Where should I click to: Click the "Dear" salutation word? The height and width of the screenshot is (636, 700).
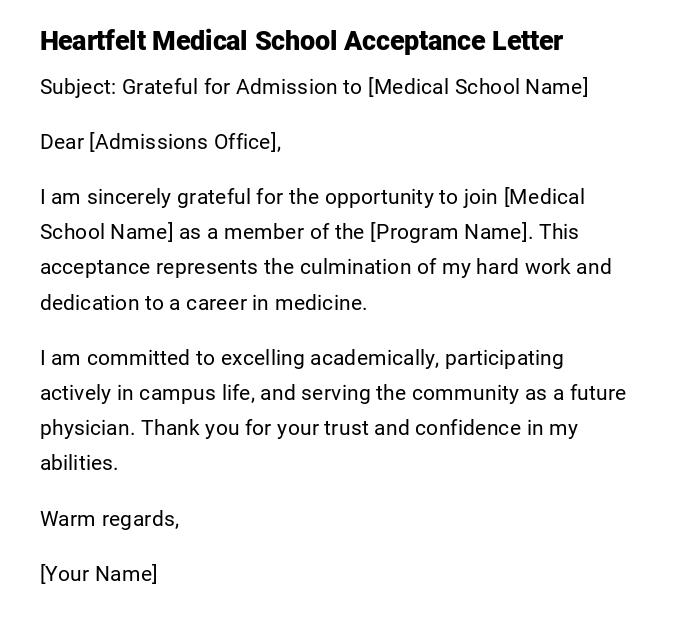pyautogui.click(x=62, y=142)
